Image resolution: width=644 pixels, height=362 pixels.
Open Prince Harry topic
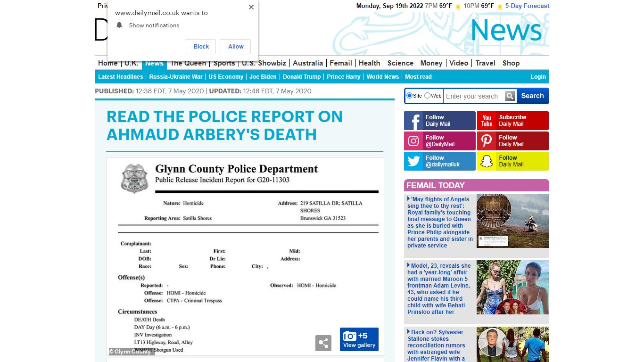pos(344,77)
